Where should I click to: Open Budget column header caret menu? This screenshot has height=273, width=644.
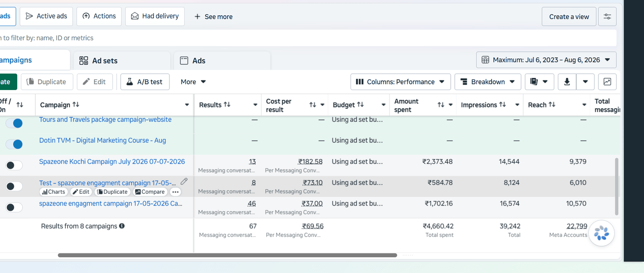pyautogui.click(x=384, y=105)
